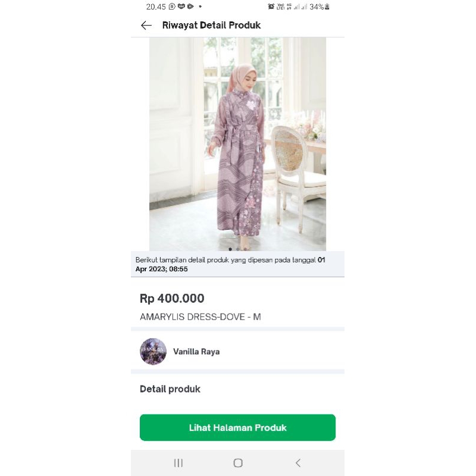The height and width of the screenshot is (476, 476).
Task: Tap the Riwayat Detail Produk title
Action: tap(211, 25)
